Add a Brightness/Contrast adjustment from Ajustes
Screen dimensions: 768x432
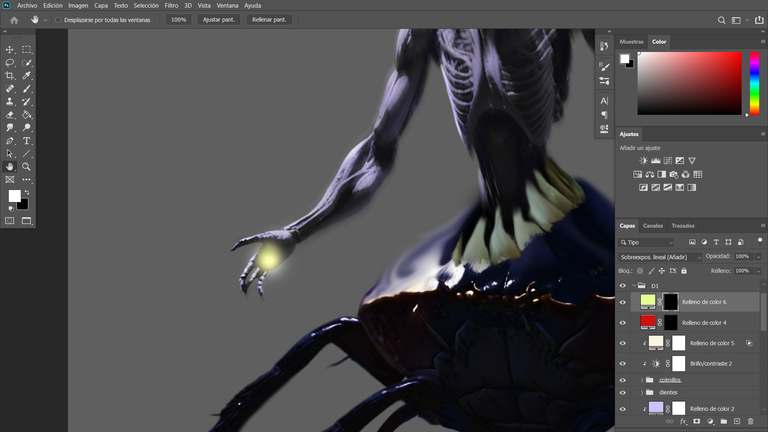tap(644, 161)
